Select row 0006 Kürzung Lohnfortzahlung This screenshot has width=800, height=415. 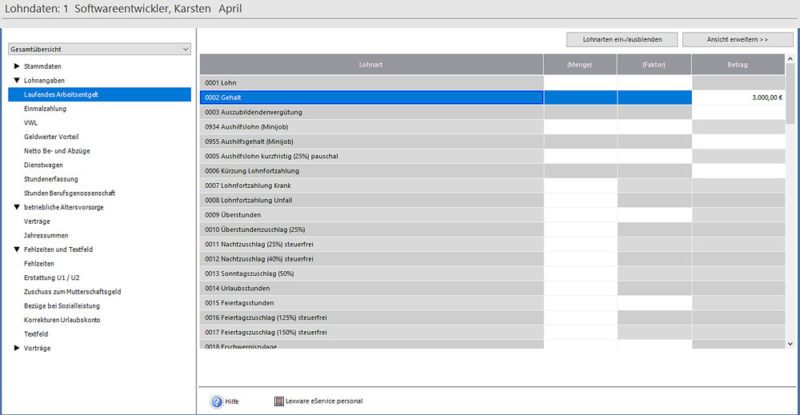pyautogui.click(x=371, y=171)
